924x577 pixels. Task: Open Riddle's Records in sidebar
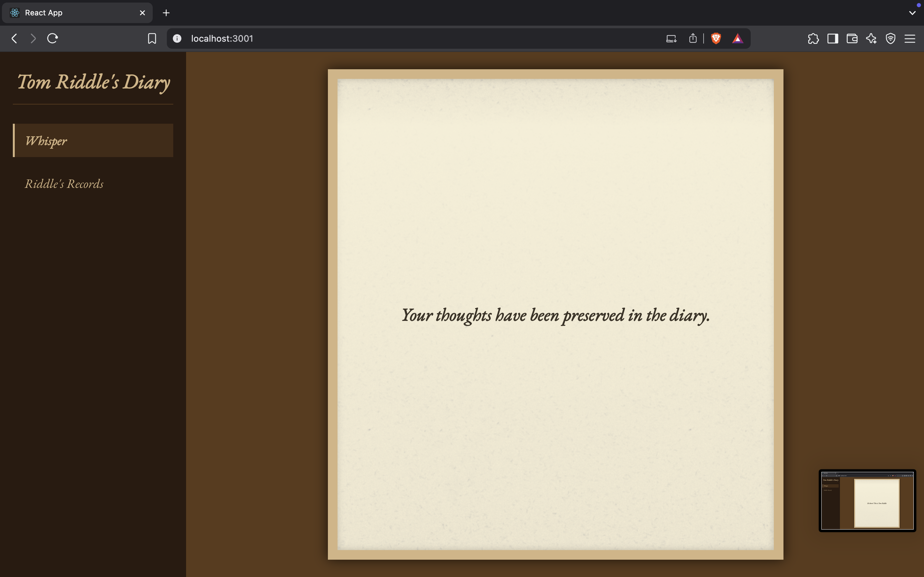tap(64, 184)
